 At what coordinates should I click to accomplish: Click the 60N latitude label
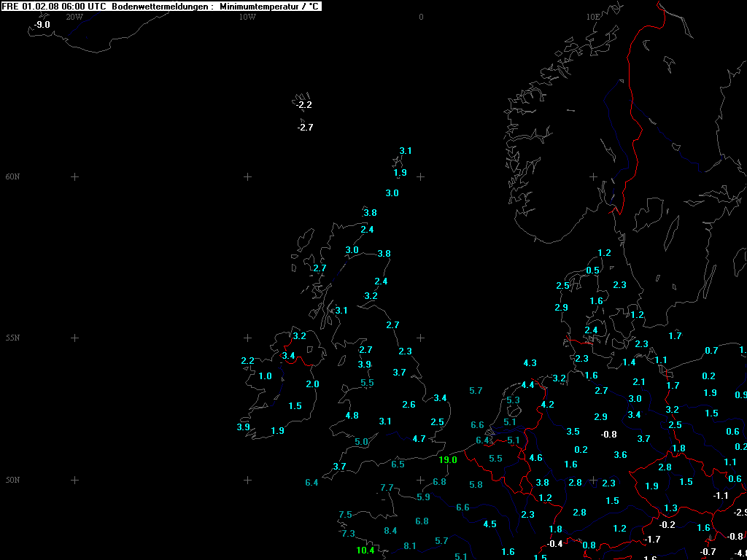(x=13, y=176)
